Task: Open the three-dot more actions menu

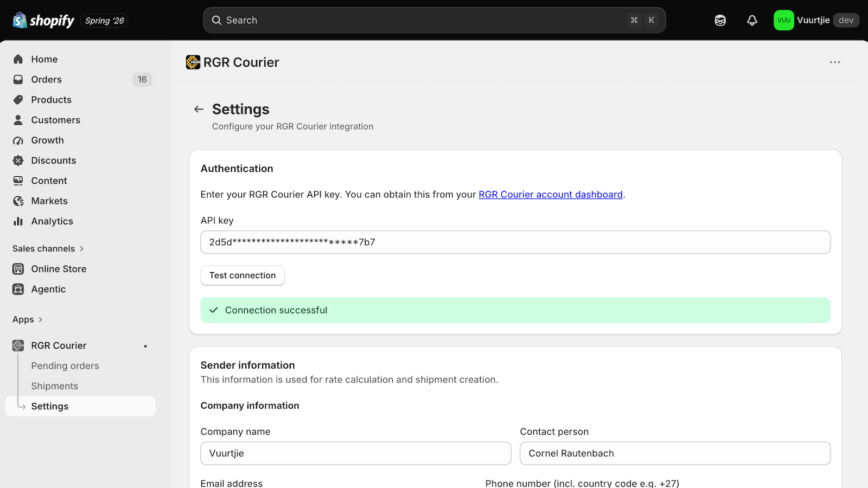Action: pyautogui.click(x=835, y=62)
